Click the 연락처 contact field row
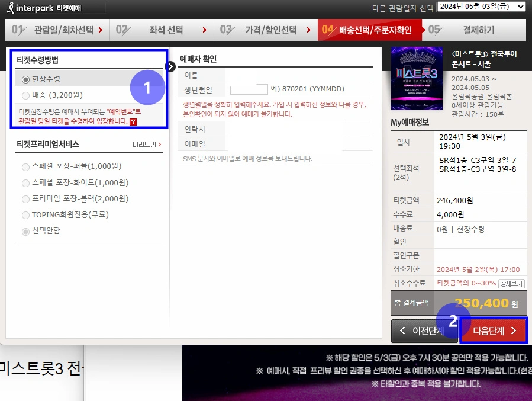Viewport: 532px width, 401px height. tap(275, 129)
